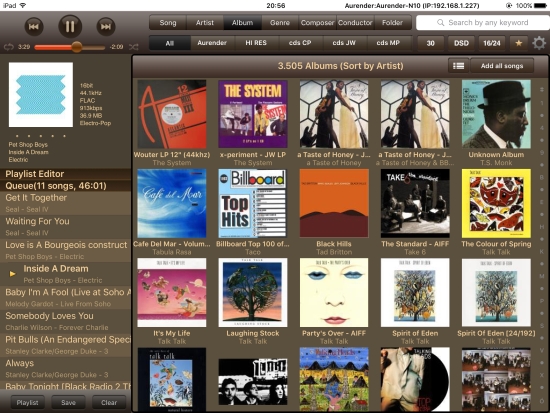Viewport: 550px width, 413px height.
Task: Save the current queue
Action: pos(68,402)
